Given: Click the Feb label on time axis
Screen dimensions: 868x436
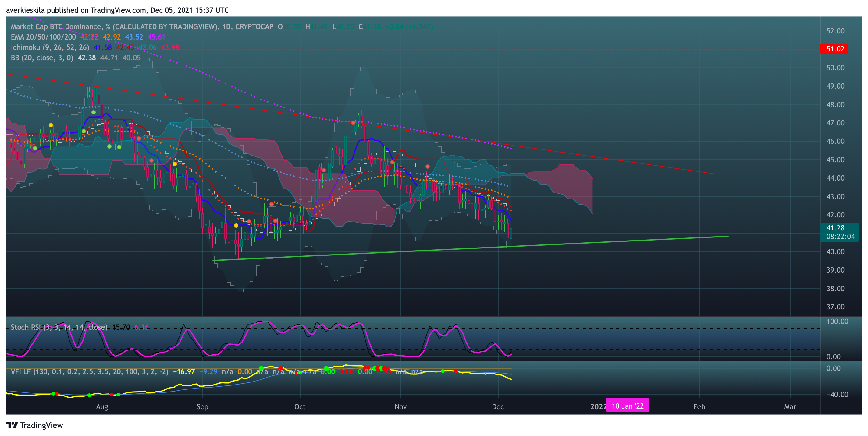Looking at the screenshot, I should (x=699, y=407).
